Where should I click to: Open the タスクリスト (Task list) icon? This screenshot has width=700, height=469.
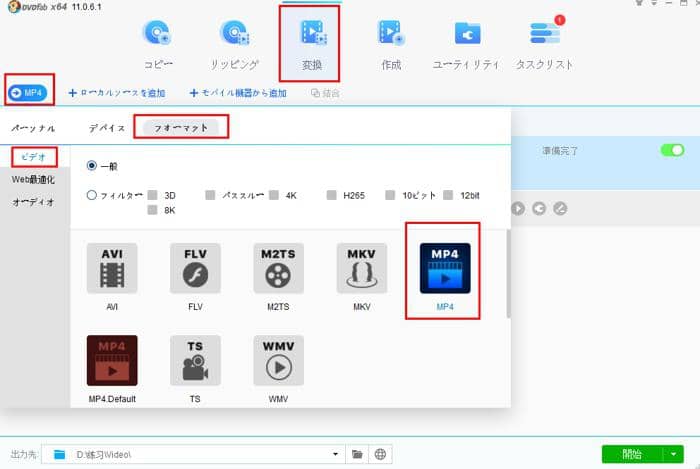[x=545, y=33]
